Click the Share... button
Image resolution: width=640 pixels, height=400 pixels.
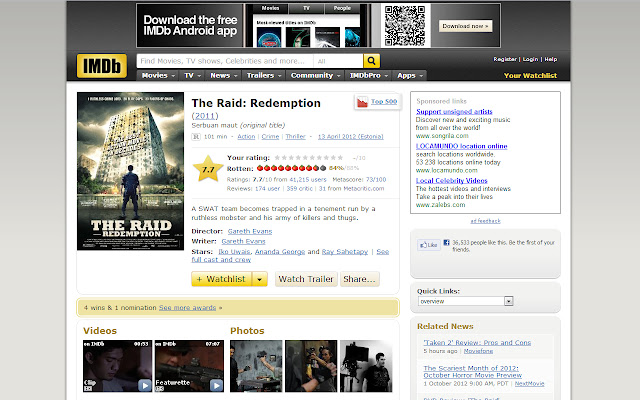click(x=360, y=279)
